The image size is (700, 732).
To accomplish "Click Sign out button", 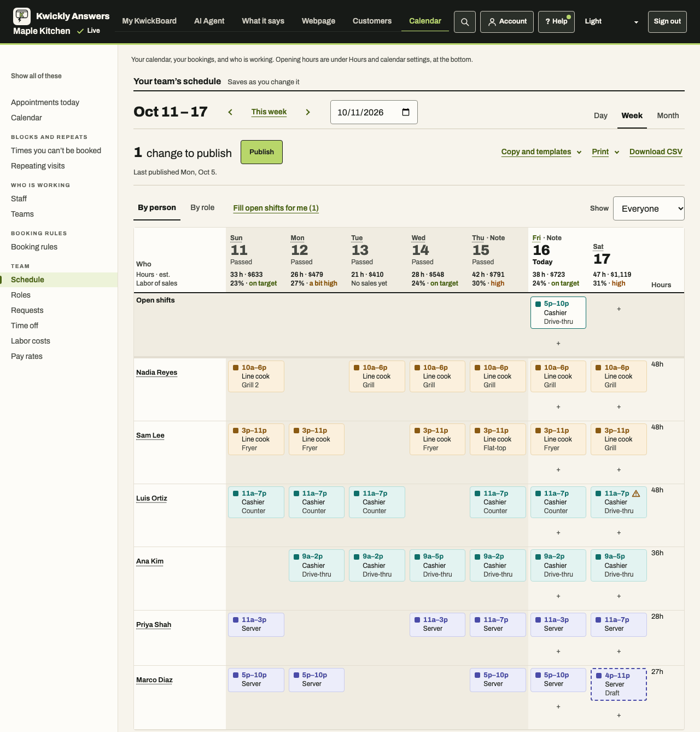I will point(667,22).
